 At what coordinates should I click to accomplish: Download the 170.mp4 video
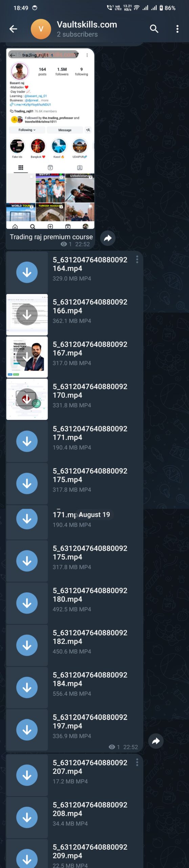point(27,399)
